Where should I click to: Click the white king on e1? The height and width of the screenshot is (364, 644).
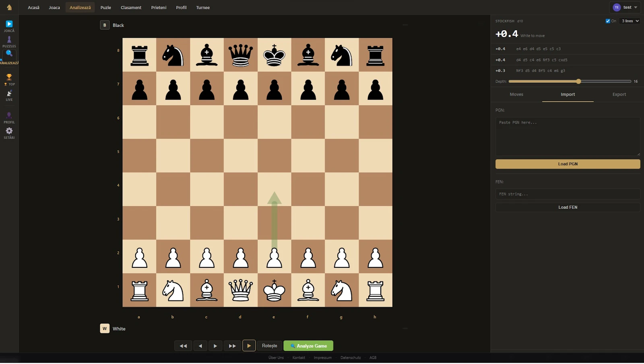tap(275, 290)
